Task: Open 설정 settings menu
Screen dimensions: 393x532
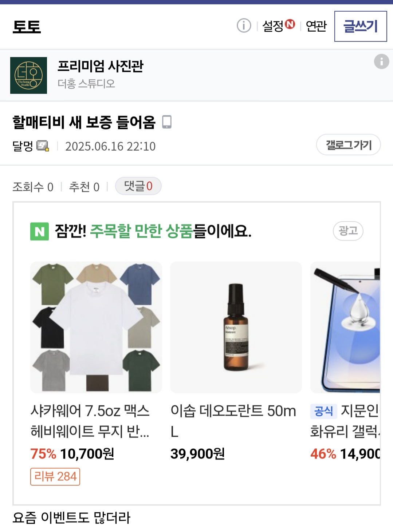Action: (x=273, y=26)
